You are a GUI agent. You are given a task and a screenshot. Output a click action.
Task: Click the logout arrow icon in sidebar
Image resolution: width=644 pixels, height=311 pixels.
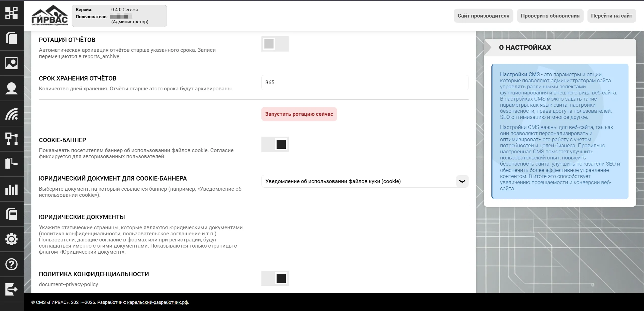(x=12, y=289)
